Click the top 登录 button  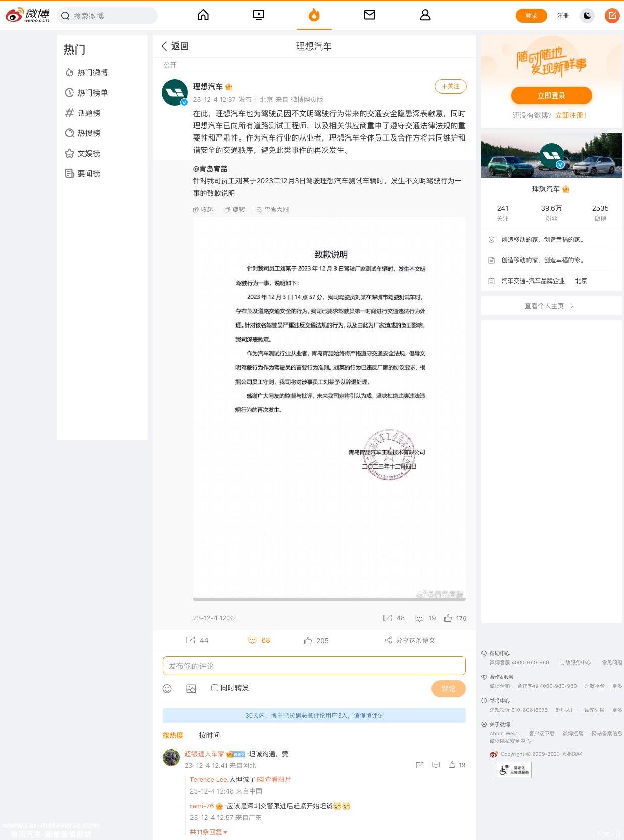531,16
